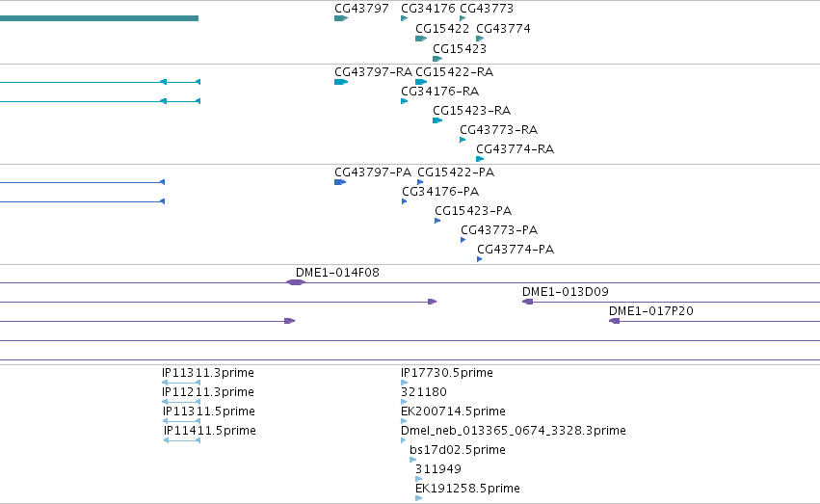Open the DME1-017P20 BAC label

(651, 311)
